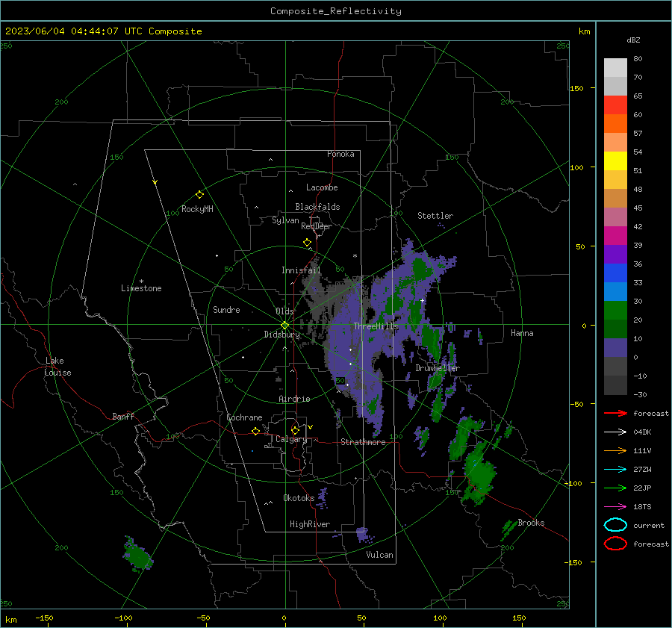This screenshot has height=628, width=672.
Task: Click the Blackfalds town label
Action: pos(317,207)
